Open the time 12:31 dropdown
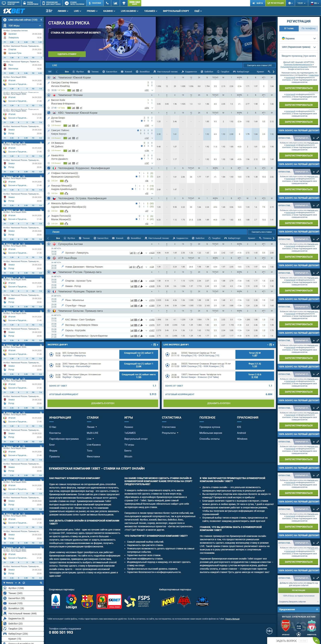Screen dimensions: 321x644 pyautogui.click(x=301, y=3)
